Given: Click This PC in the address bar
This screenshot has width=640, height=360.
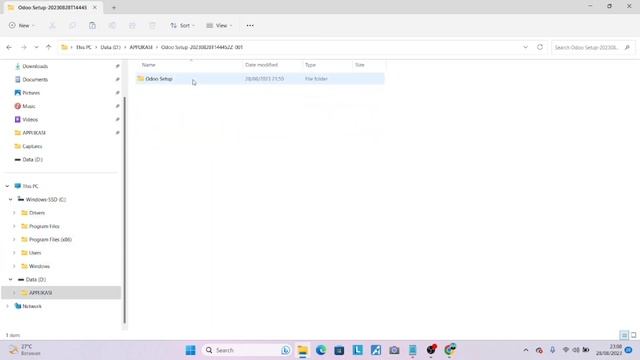Looking at the screenshot, I should (x=84, y=47).
